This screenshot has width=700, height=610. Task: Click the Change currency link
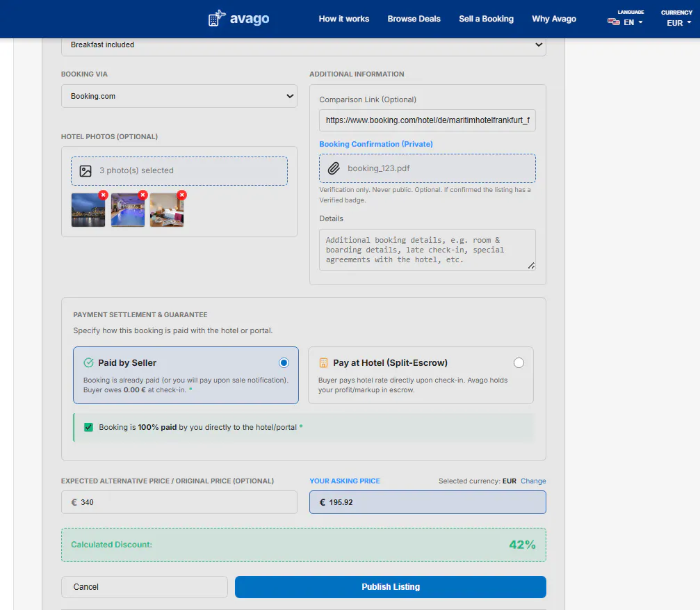[x=533, y=481]
